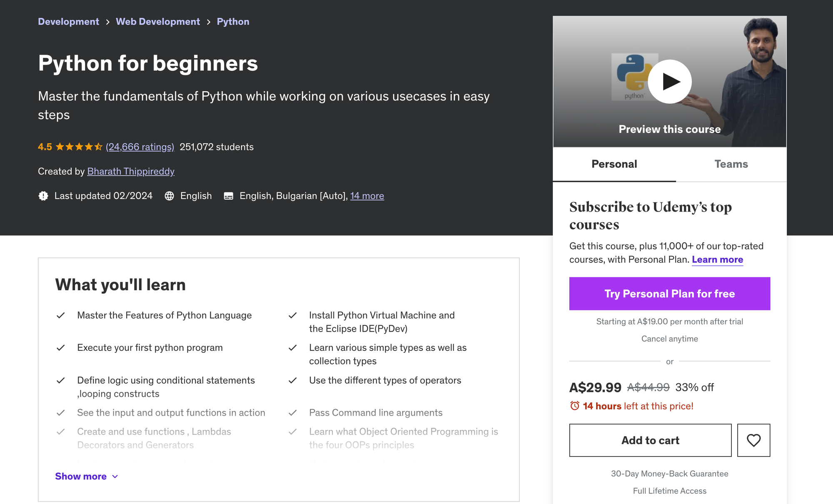
Task: Click the closed captions subtitle icon
Action: 229,196
